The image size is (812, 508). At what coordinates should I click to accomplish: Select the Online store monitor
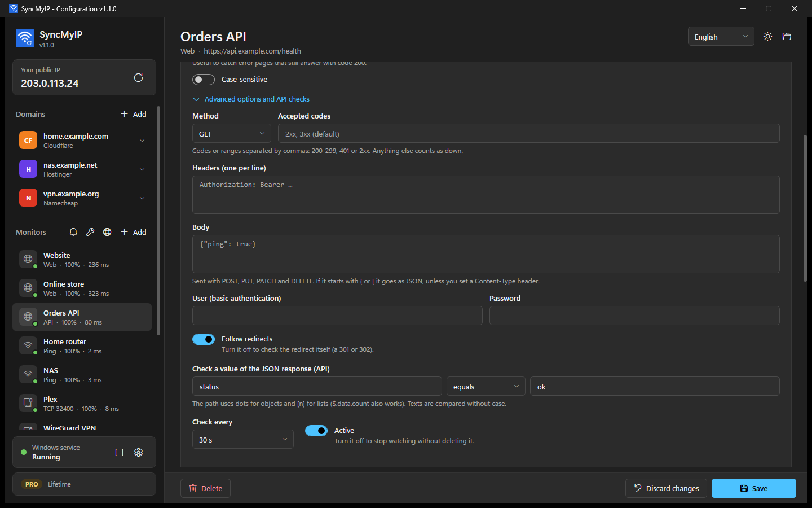(82, 288)
